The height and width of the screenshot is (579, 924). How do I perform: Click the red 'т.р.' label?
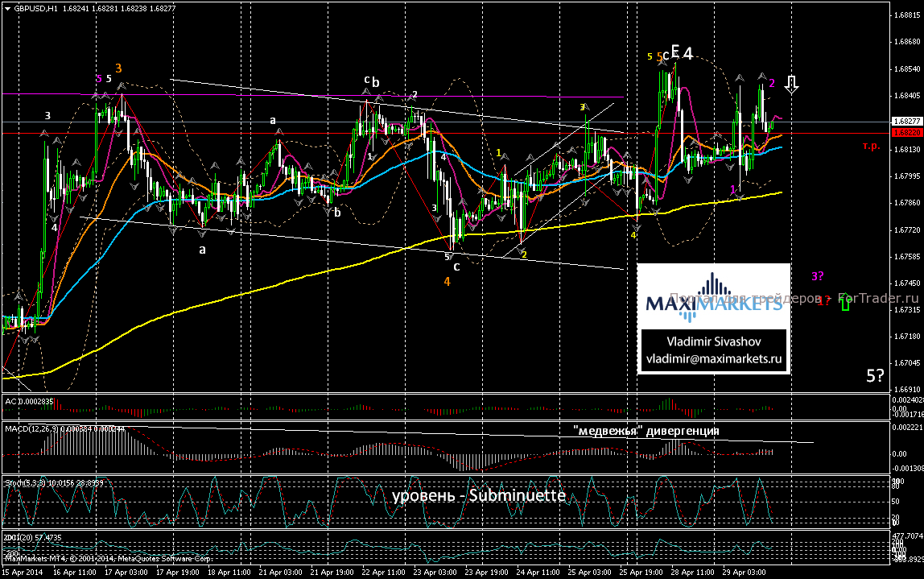[871, 147]
